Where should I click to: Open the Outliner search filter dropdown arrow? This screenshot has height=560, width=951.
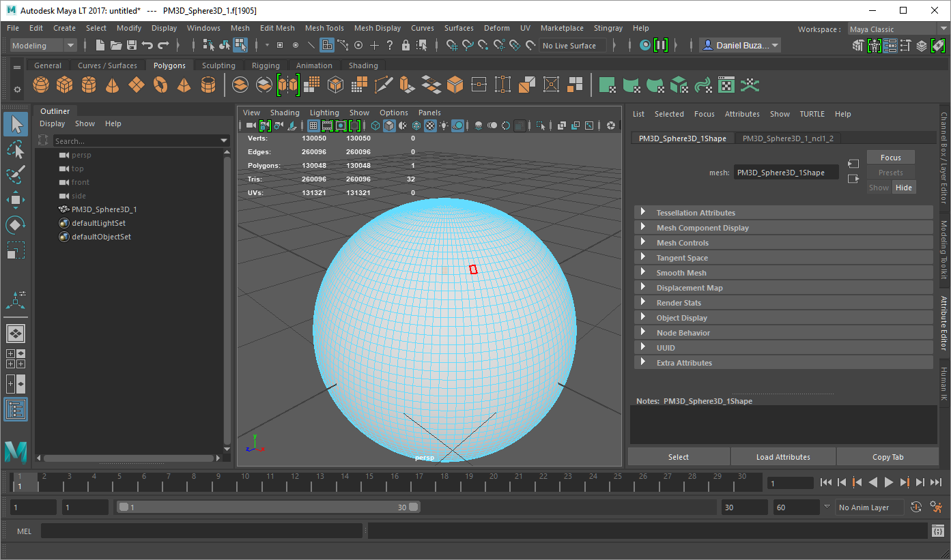pyautogui.click(x=224, y=141)
